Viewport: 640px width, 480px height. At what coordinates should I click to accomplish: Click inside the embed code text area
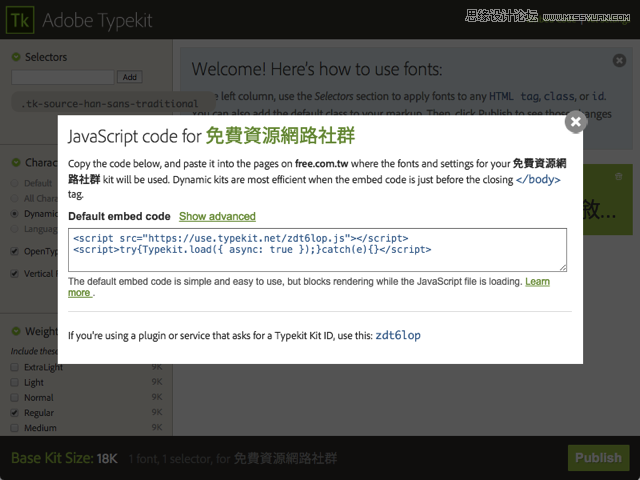click(x=317, y=250)
